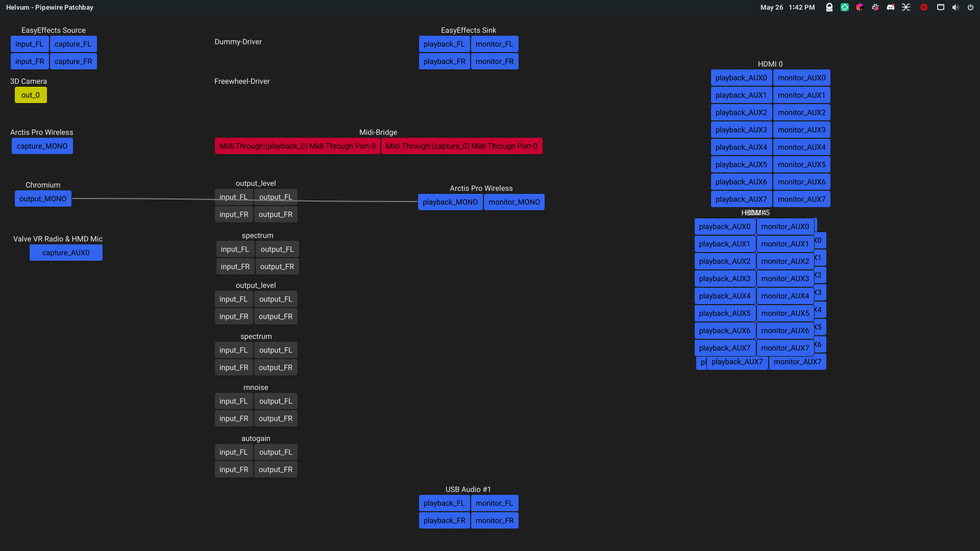Open the network status icon
Image resolution: width=980 pixels, height=551 pixels.
[x=940, y=7]
